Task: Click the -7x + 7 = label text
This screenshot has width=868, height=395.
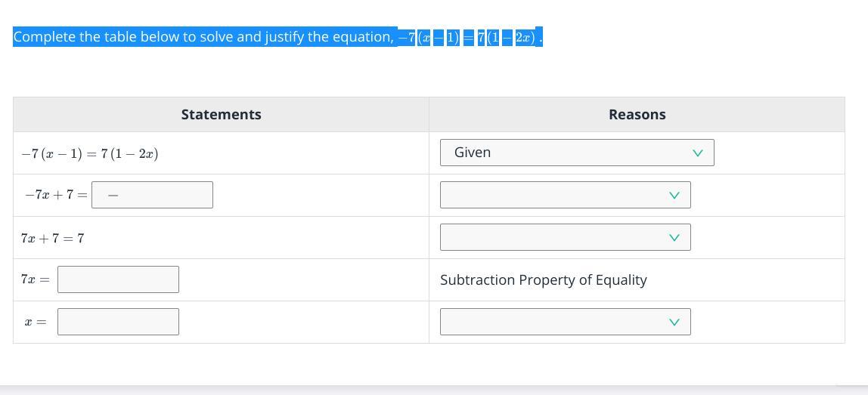Action: (x=55, y=195)
